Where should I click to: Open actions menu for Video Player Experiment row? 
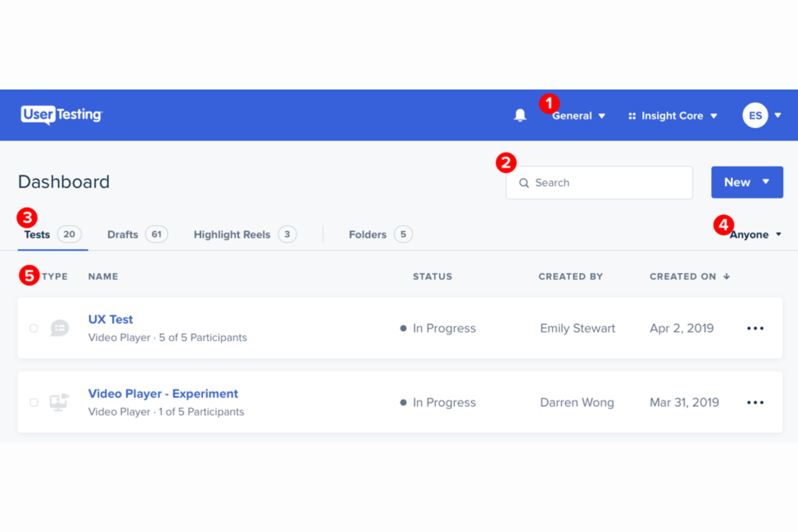coord(755,402)
